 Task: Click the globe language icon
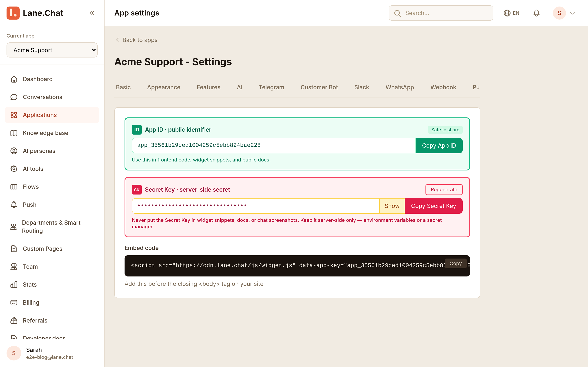coord(507,13)
